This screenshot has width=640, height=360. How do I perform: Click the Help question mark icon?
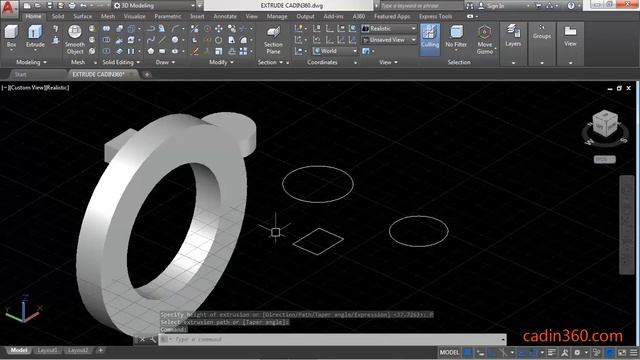tap(571, 6)
